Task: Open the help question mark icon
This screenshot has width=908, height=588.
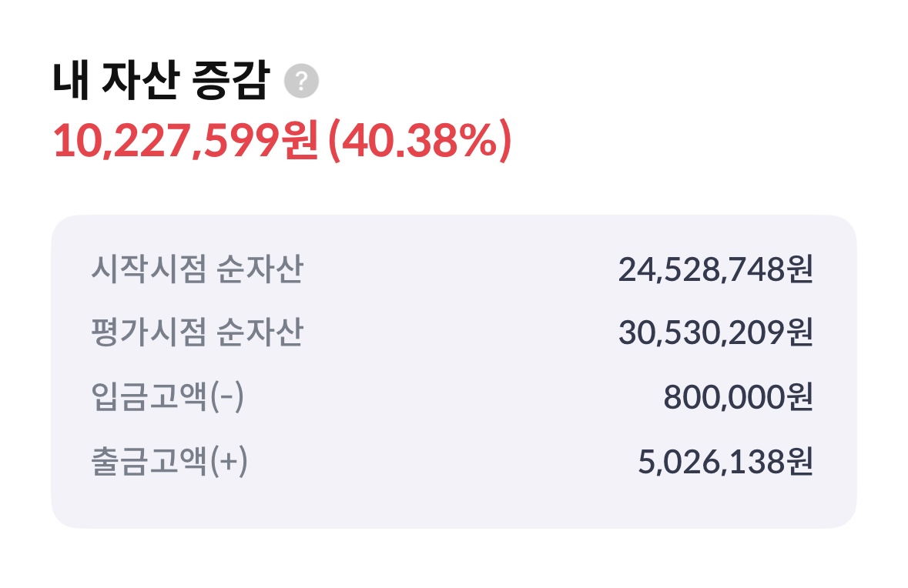Action: pos(301,82)
